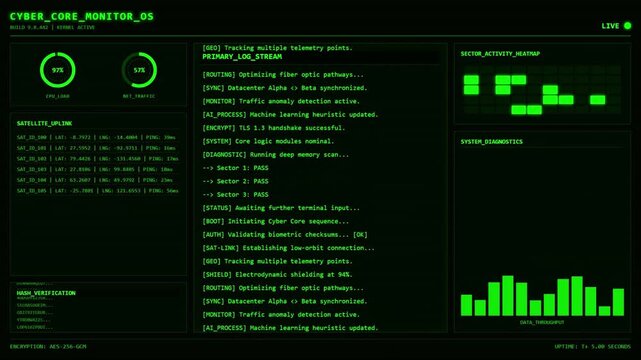This screenshot has width=641, height=360.
Task: Select the 97% CPU load gauge
Action: coord(58,70)
